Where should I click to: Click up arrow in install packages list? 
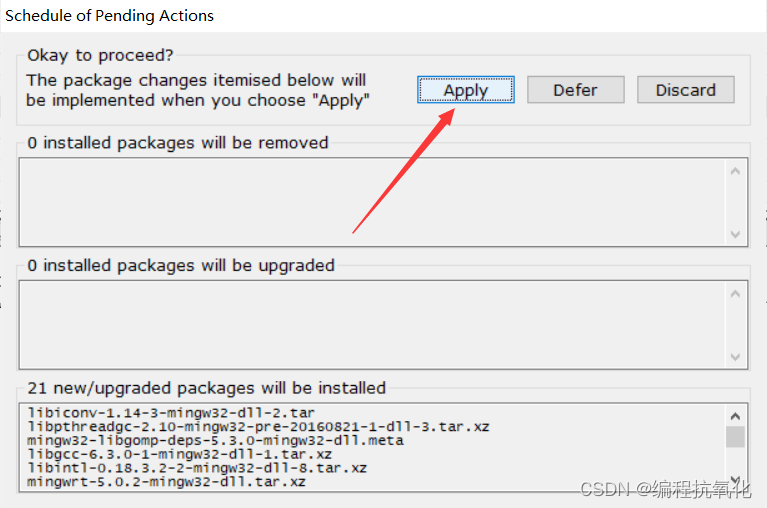[735, 416]
